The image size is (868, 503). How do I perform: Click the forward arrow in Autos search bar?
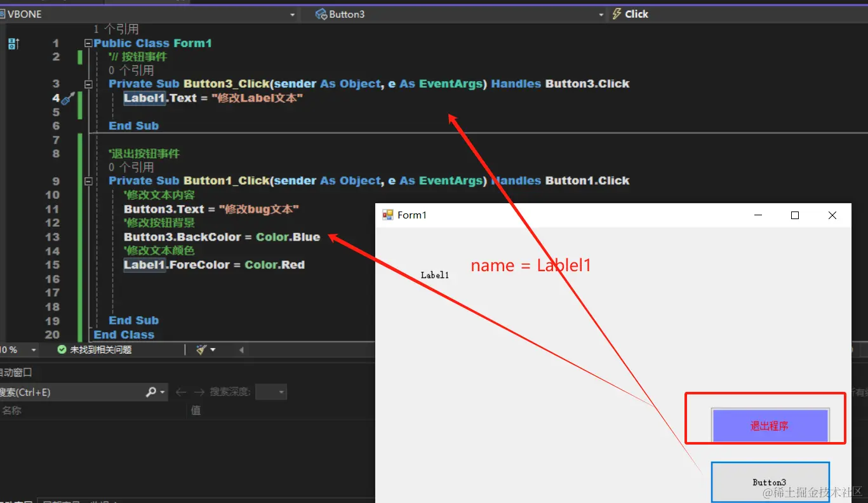coord(199,392)
